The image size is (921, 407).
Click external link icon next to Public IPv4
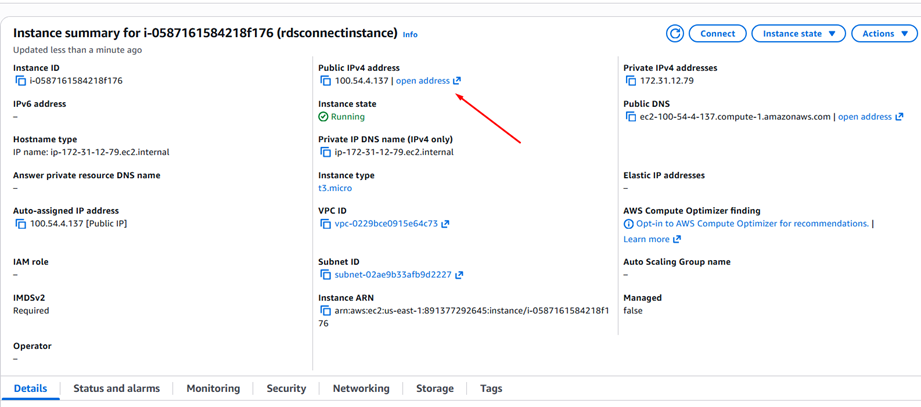point(457,81)
